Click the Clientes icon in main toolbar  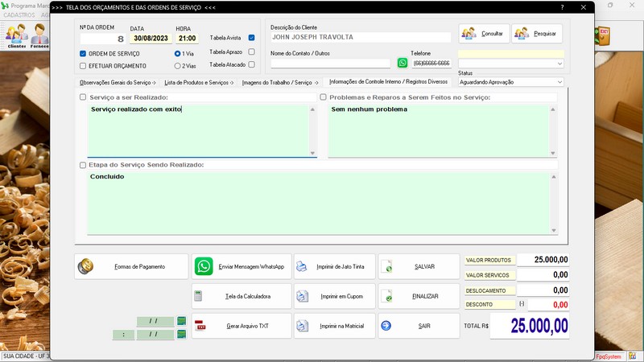point(16,35)
